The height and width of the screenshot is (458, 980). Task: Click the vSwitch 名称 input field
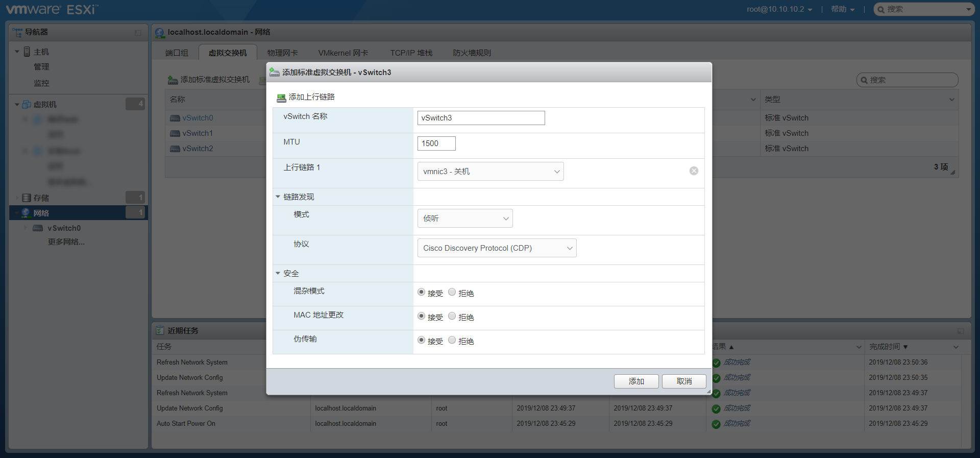click(481, 118)
